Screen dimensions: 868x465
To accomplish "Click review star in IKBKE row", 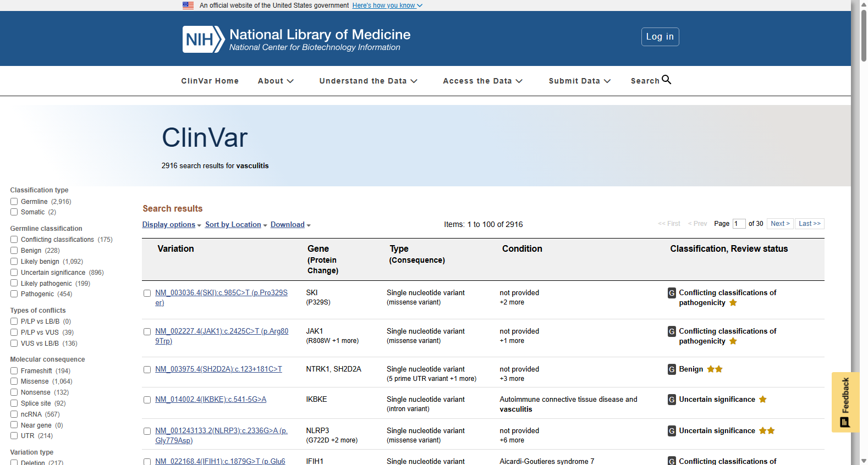I will click(763, 400).
